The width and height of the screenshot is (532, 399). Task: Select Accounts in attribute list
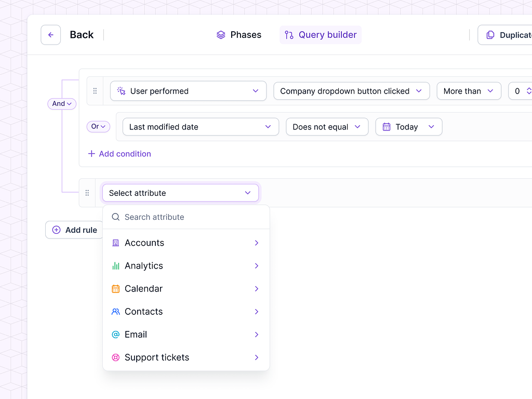(187, 243)
